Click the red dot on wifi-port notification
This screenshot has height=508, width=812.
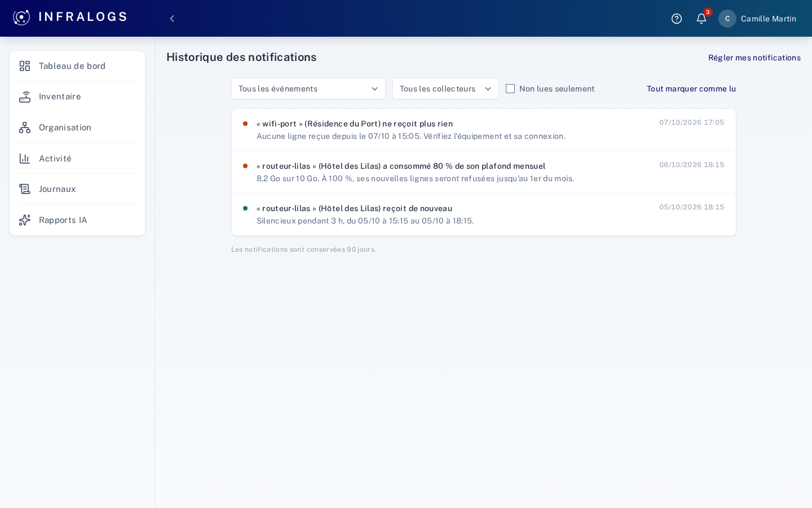[x=245, y=124]
